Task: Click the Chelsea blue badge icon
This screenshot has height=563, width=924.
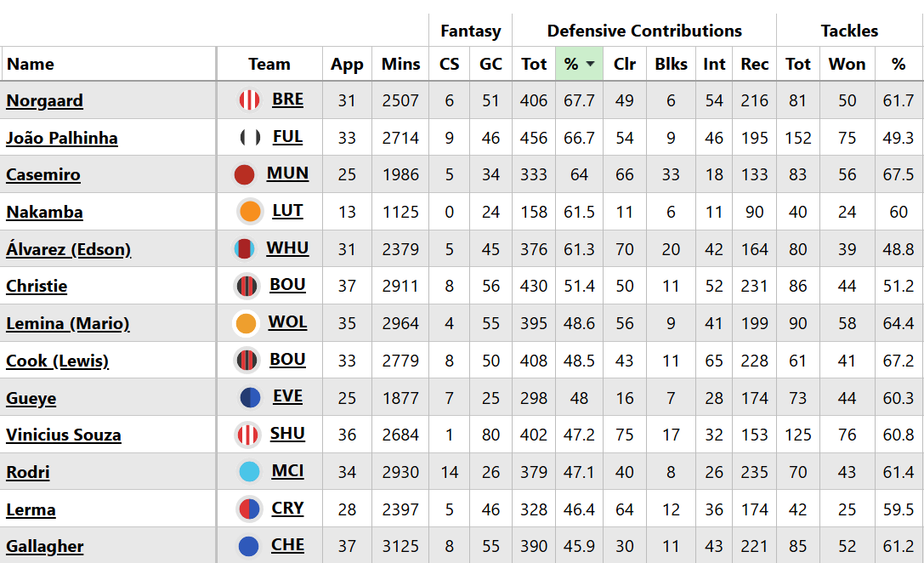Action: 248,546
